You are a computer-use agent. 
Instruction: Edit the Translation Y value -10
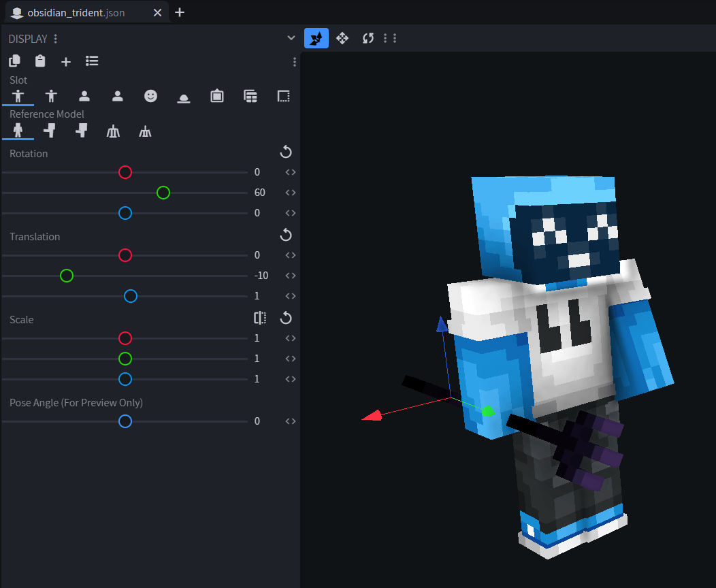[261, 276]
